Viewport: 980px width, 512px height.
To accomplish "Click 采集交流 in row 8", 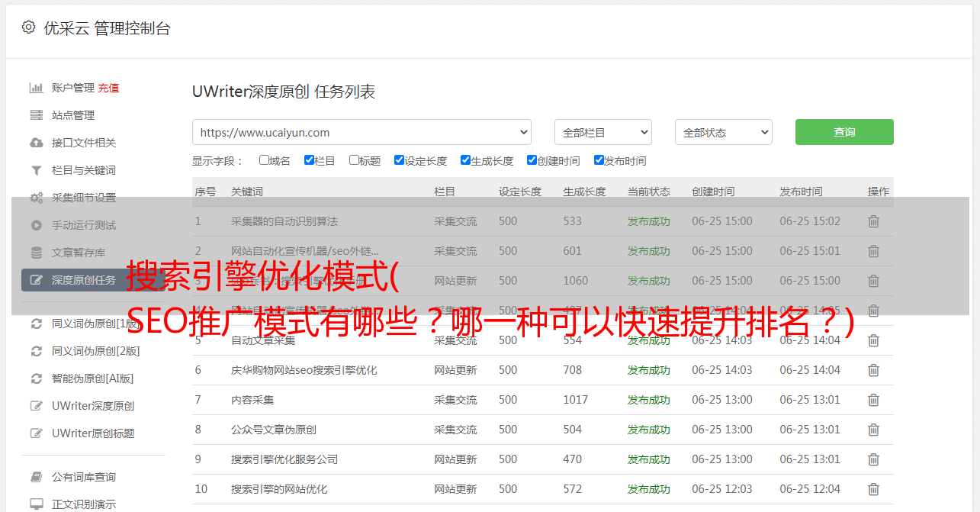I will pyautogui.click(x=456, y=430).
